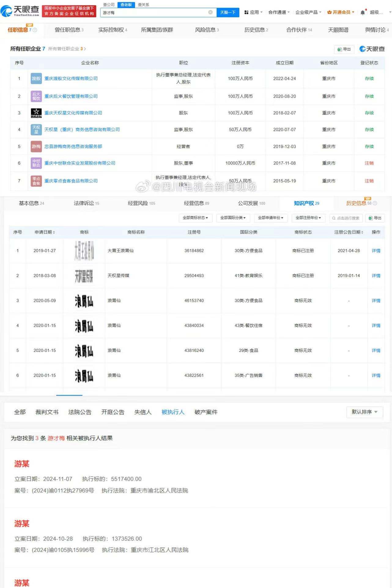Image resolution: width=392 pixels, height=588 pixels.
Task: Open the 全部国际分类 dropdown filter
Action: (233, 218)
